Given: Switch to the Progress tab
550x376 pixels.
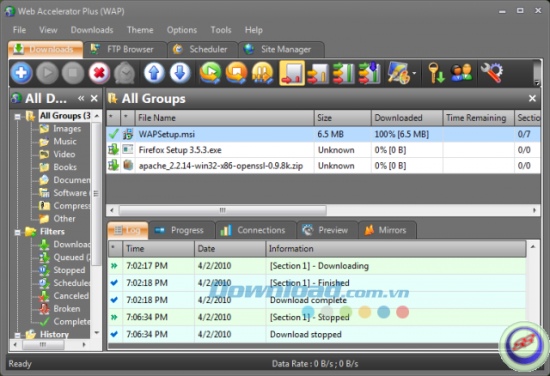Looking at the screenshot, I should click(x=182, y=230).
